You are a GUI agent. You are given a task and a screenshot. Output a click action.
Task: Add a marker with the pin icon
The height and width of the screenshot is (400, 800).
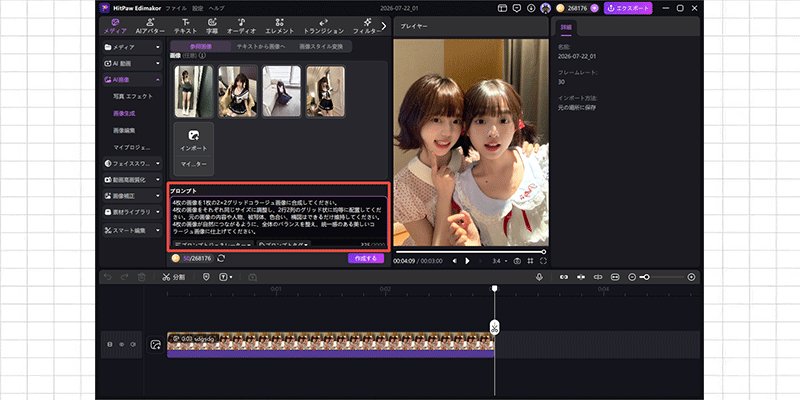(x=206, y=277)
